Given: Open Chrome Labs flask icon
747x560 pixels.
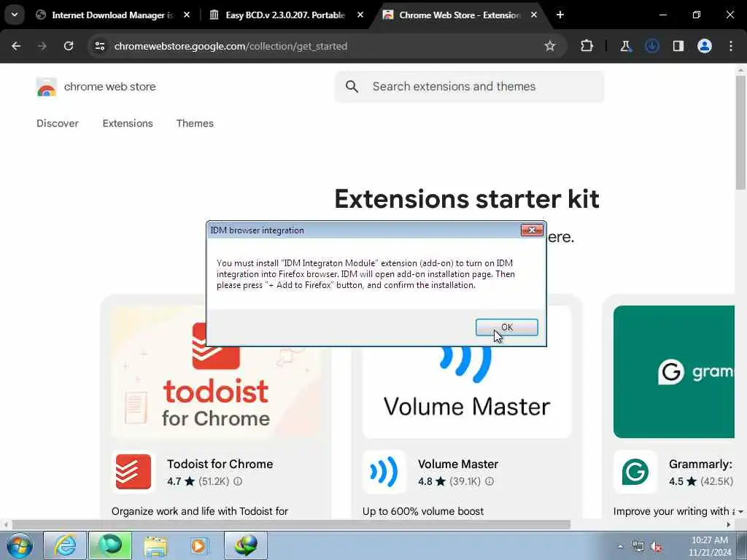Looking at the screenshot, I should pyautogui.click(x=625, y=46).
